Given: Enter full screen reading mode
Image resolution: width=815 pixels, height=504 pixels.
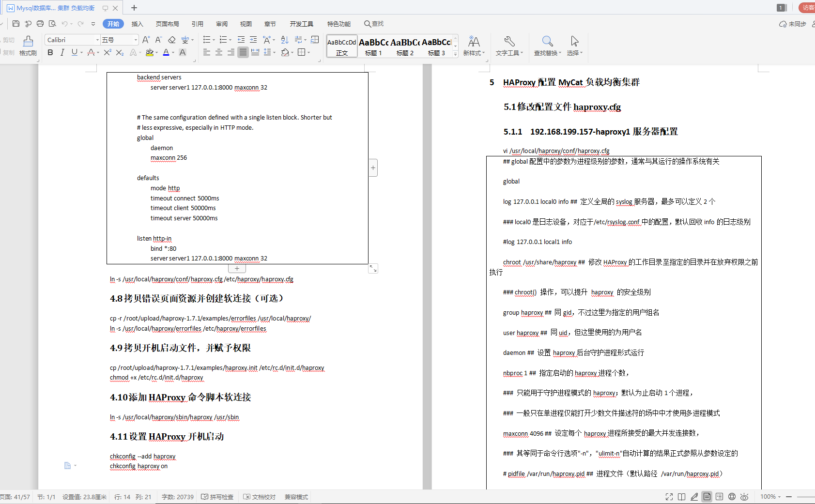Looking at the screenshot, I should point(669,497).
